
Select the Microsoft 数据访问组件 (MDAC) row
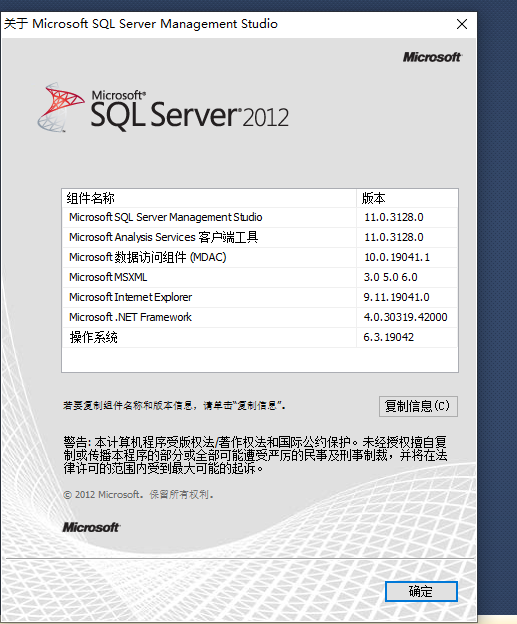pos(260,257)
